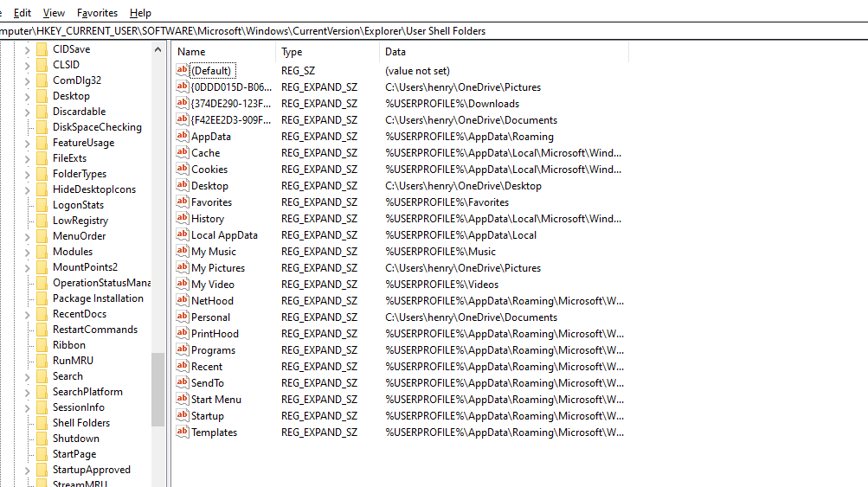This screenshot has width=868, height=487.
Task: Click the Favorites value string icon
Action: pos(182,202)
